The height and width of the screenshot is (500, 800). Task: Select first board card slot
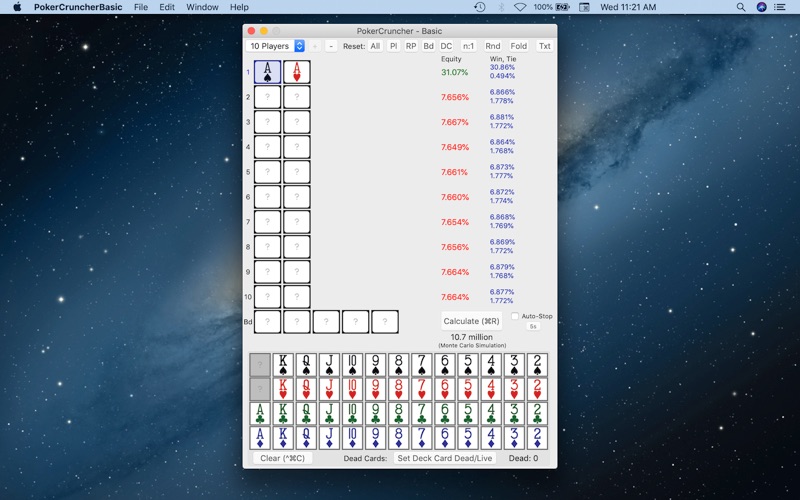tap(267, 322)
